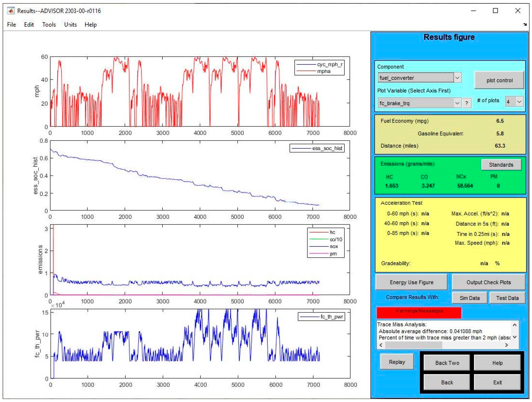
Task: Open the Tools menu
Action: pos(49,25)
